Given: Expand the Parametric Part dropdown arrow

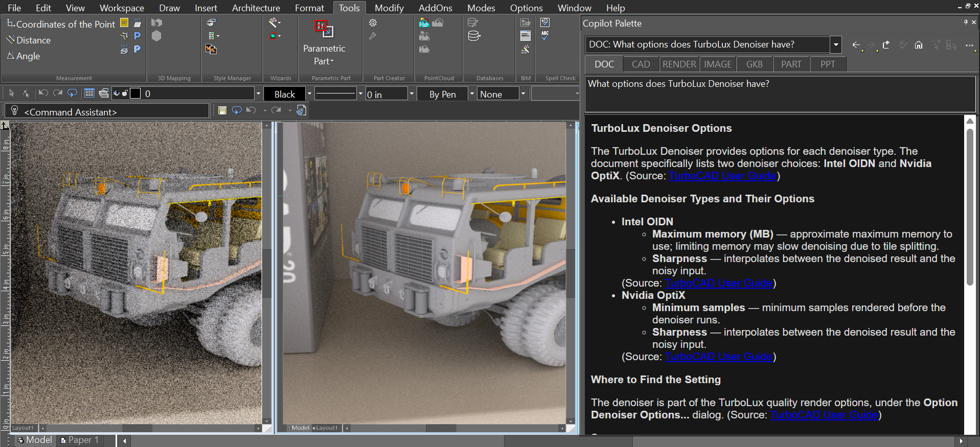Looking at the screenshot, I should point(332,61).
